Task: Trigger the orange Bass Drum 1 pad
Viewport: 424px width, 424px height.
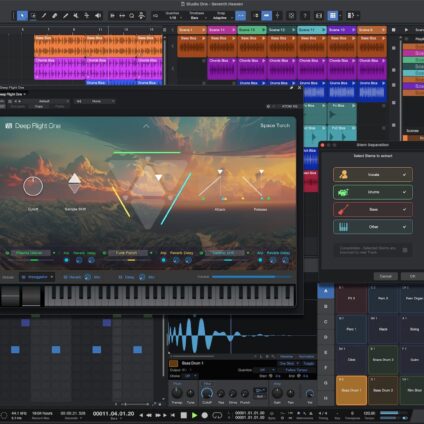Action: coord(351,390)
